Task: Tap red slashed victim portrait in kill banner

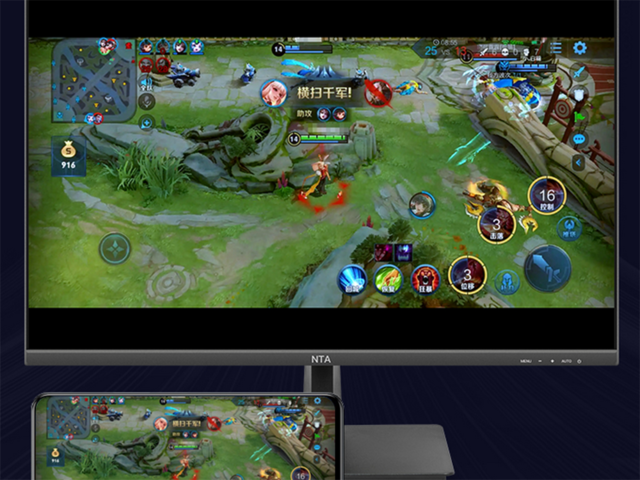Action: click(x=378, y=93)
